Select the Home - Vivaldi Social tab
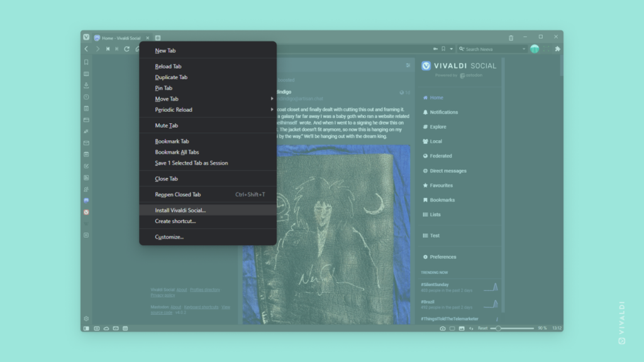The image size is (644, 362). 121,38
